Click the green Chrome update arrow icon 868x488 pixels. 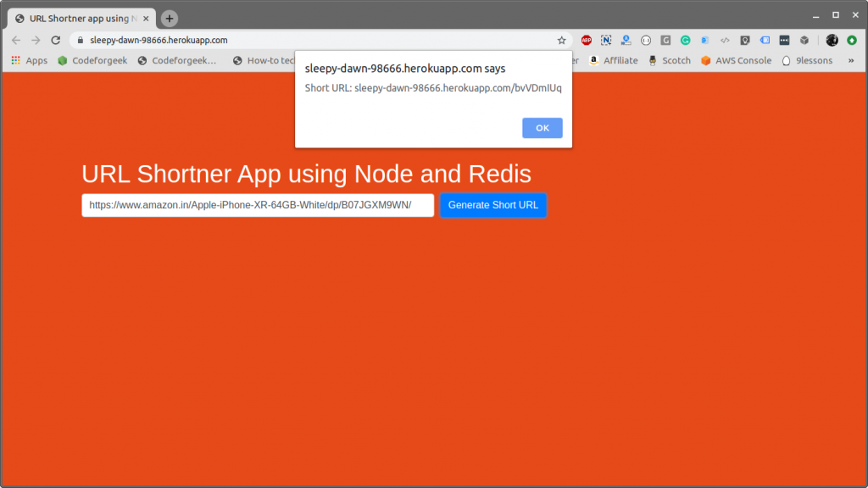click(851, 40)
